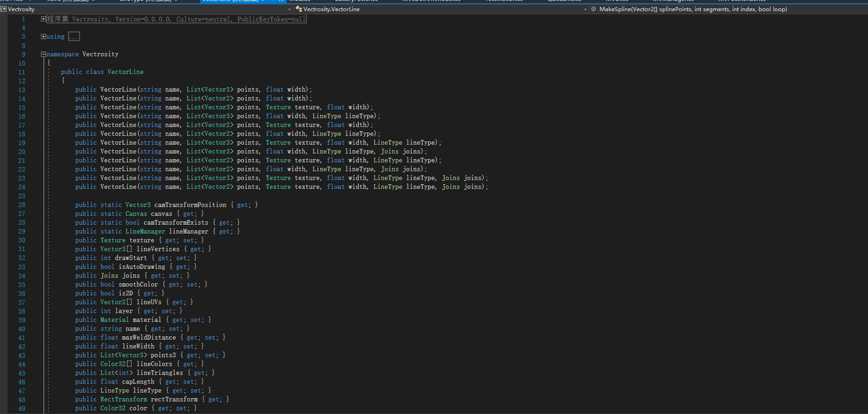Click the VectorLine class name in its declaration

coord(125,72)
